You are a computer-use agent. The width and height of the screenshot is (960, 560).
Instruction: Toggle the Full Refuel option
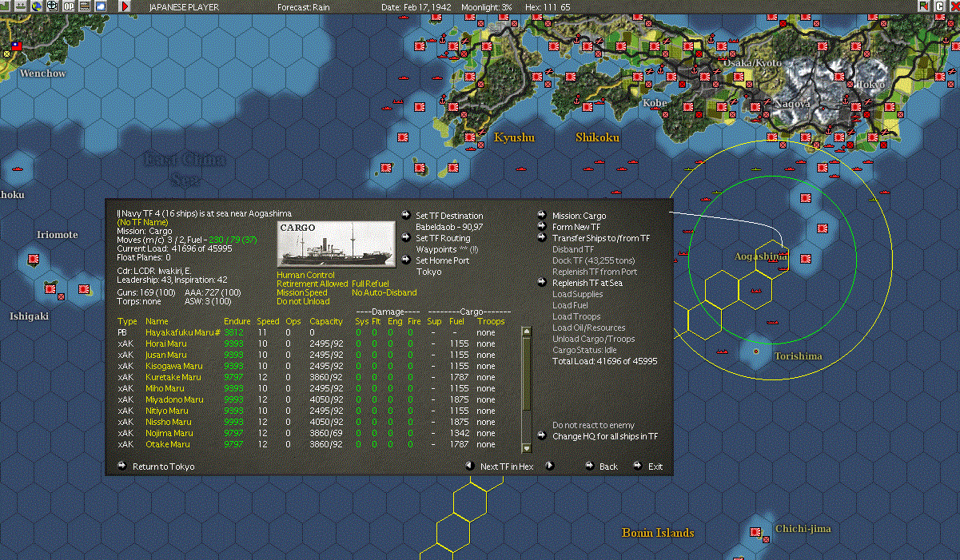[x=372, y=284]
